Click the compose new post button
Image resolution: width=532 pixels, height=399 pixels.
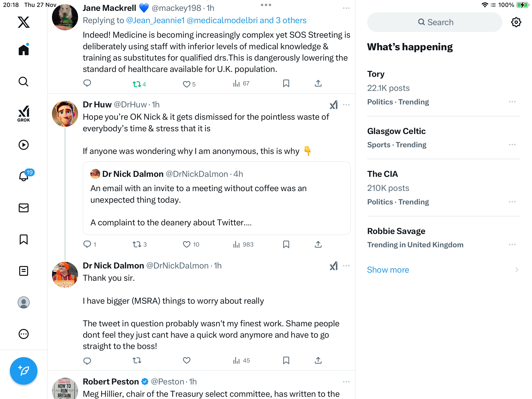point(24,371)
